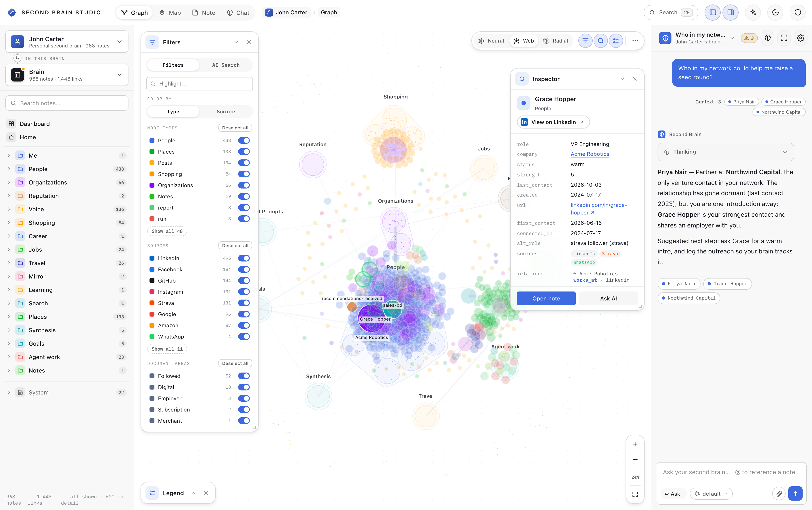This screenshot has height=510, width=812.
Task: Fit graph to screen icon
Action: coord(635,494)
